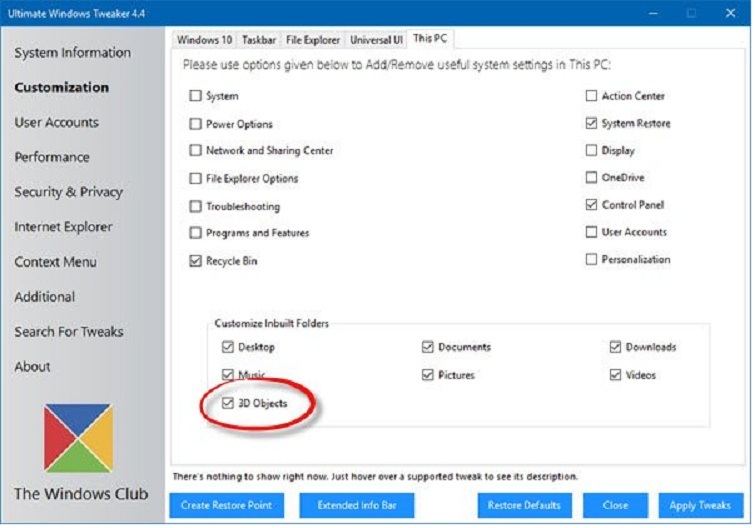Go to the Additional section

(x=45, y=297)
